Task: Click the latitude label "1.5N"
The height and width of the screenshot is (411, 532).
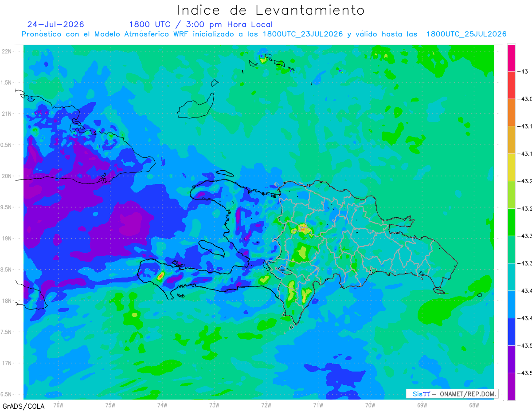Action: tap(7, 82)
